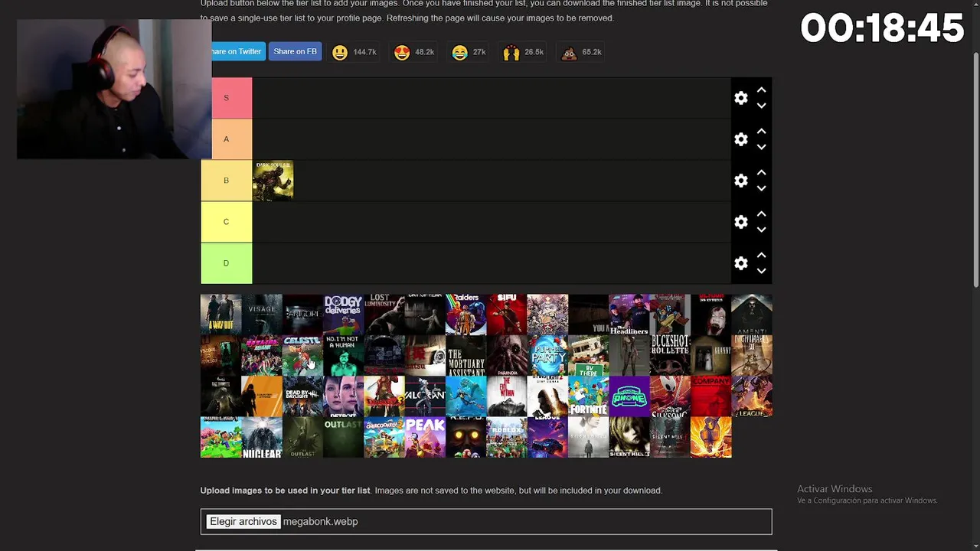
Task: Move D tier row up with arrow
Action: tap(761, 256)
